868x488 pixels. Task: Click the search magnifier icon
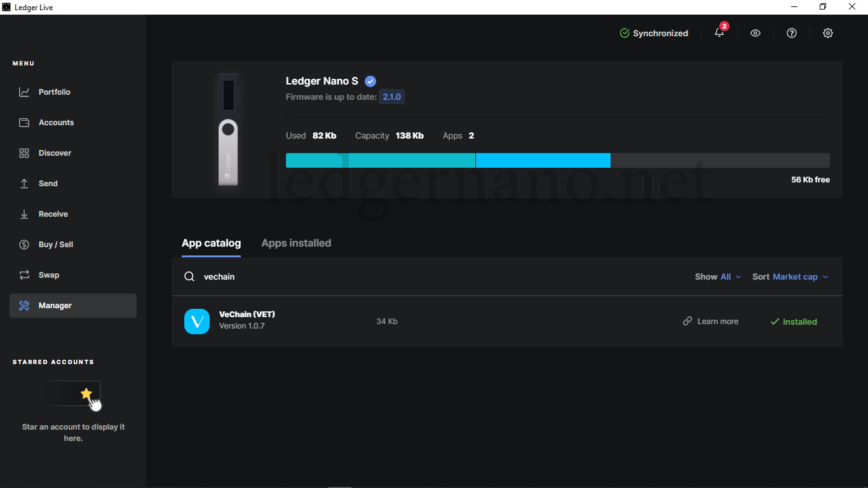[x=189, y=277]
